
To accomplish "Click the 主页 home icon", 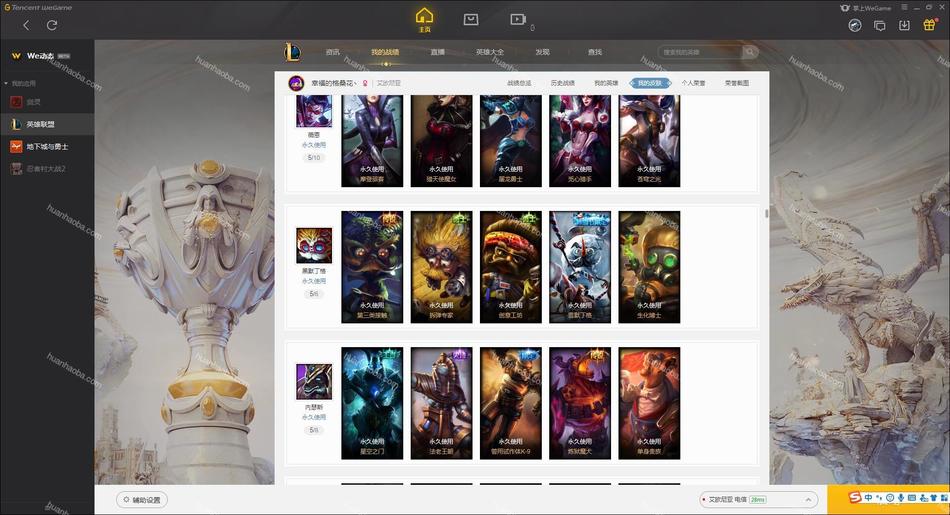I will [424, 20].
